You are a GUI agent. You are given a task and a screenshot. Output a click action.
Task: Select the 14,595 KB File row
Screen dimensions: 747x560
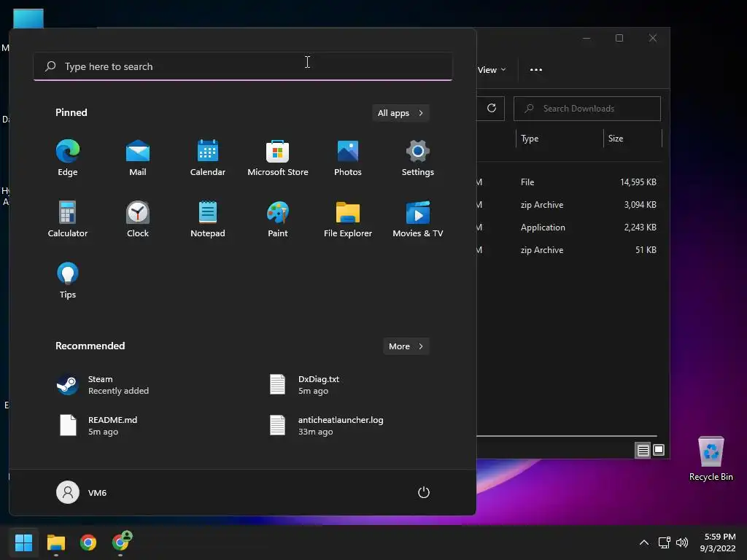569,182
